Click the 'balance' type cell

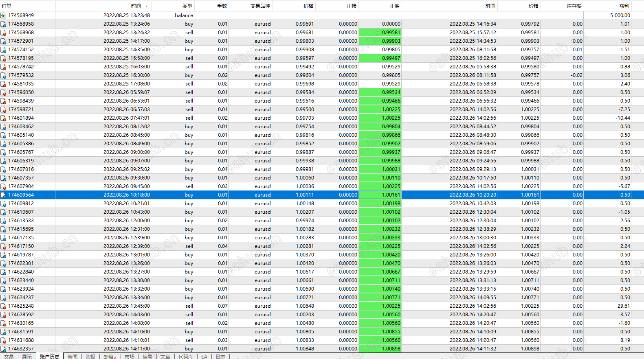tap(184, 15)
